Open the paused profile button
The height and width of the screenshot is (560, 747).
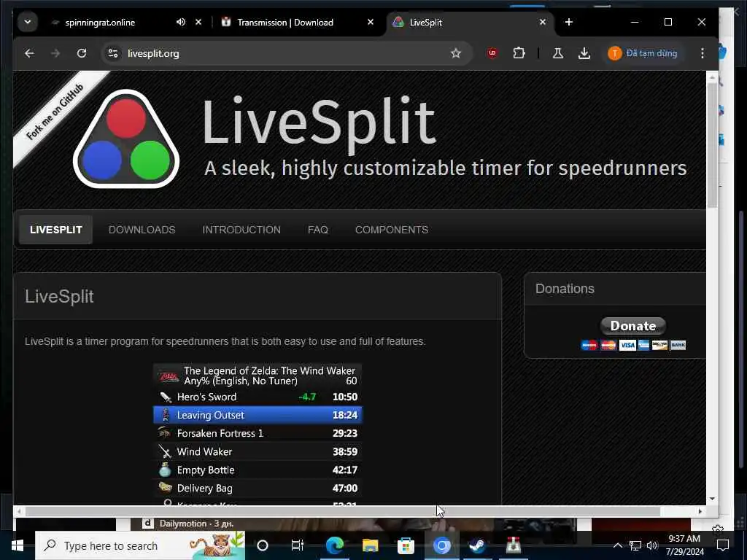[x=643, y=53]
